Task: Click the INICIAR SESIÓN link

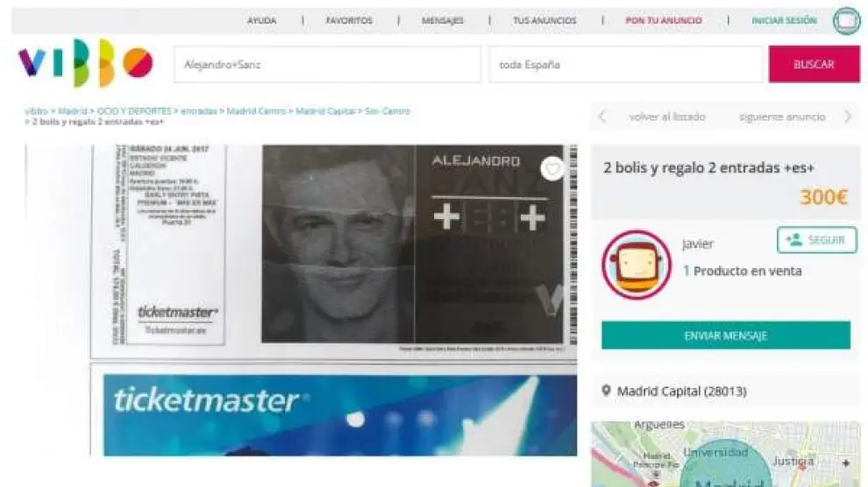Action: pyautogui.click(x=784, y=20)
